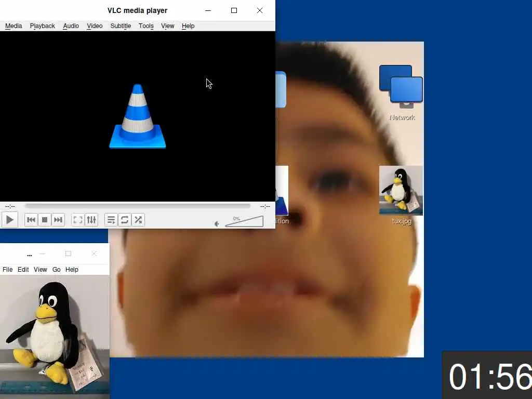532x399 pixels.
Task: Show the VLC playlist
Action: coord(111,220)
